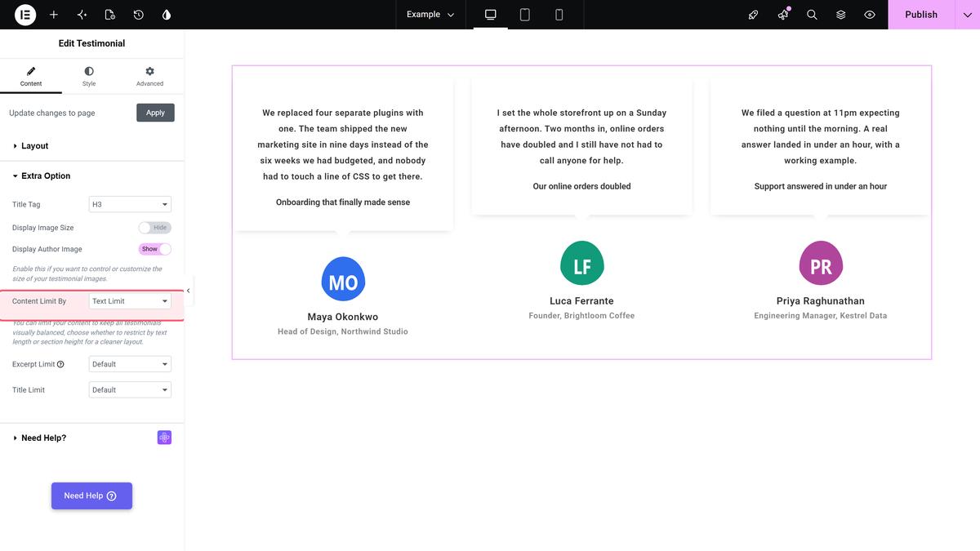Viewport: 980px width, 551px height.
Task: Open the Example page selector dropdown
Action: click(x=430, y=15)
